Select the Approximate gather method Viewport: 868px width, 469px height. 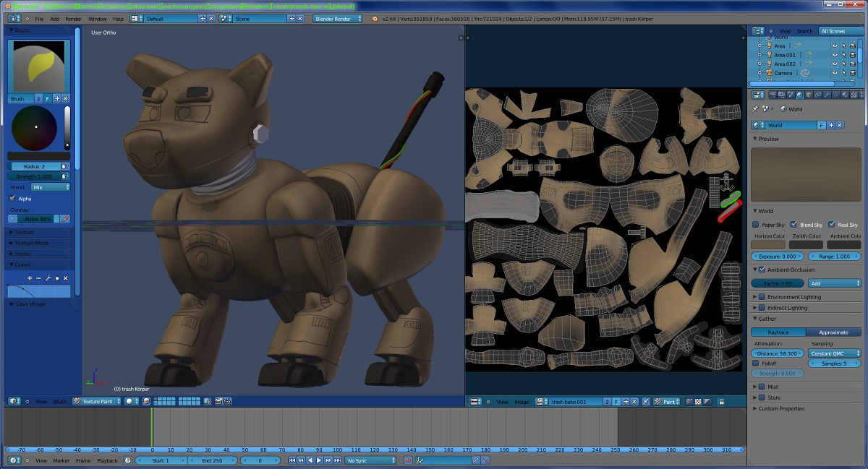click(x=833, y=332)
